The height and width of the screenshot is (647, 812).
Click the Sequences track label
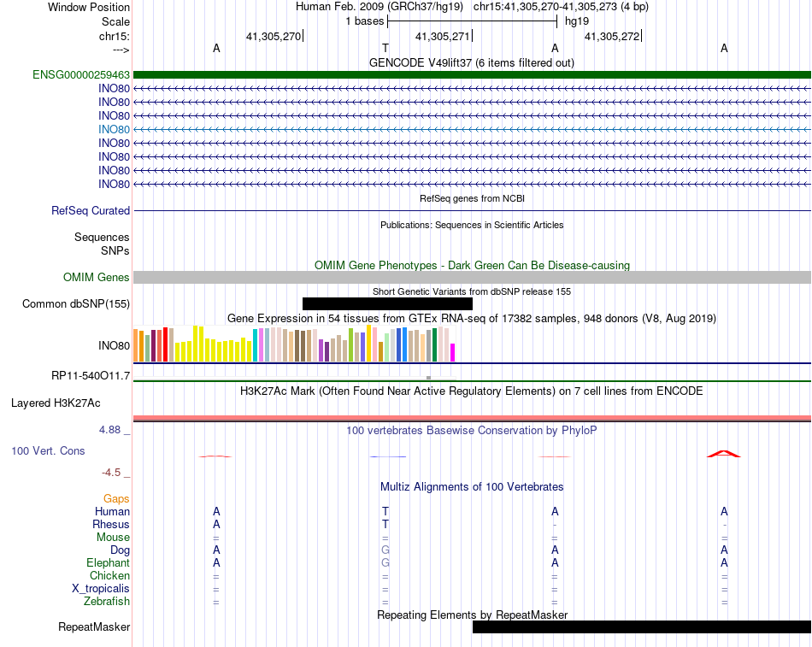point(102,238)
